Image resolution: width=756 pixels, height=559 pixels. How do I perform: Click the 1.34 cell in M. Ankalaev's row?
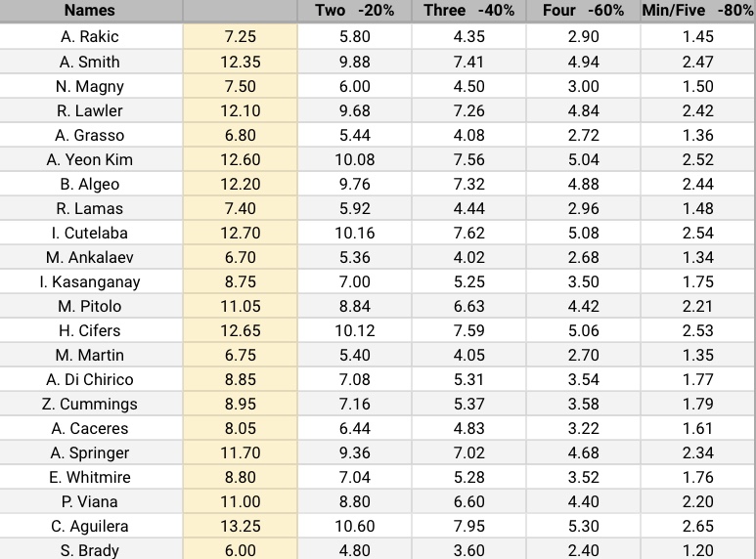(697, 257)
